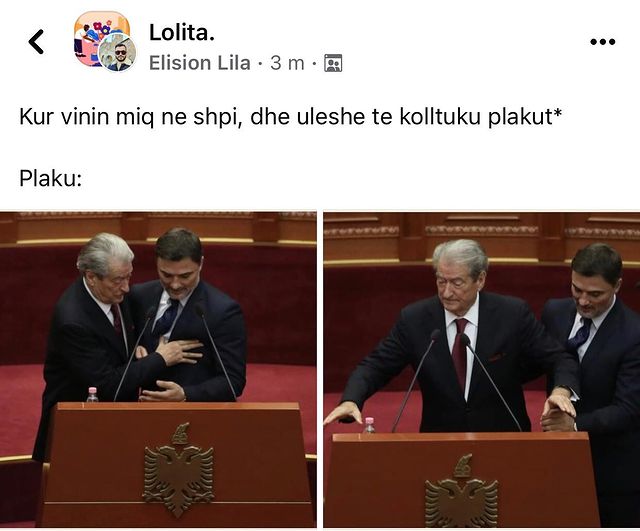Screen dimensions: 640x531
Task: Tap the 3 m post timestamp
Action: (x=287, y=63)
